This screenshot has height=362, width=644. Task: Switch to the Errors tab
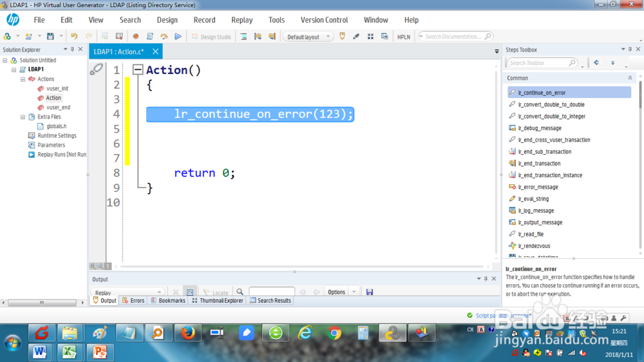133,301
